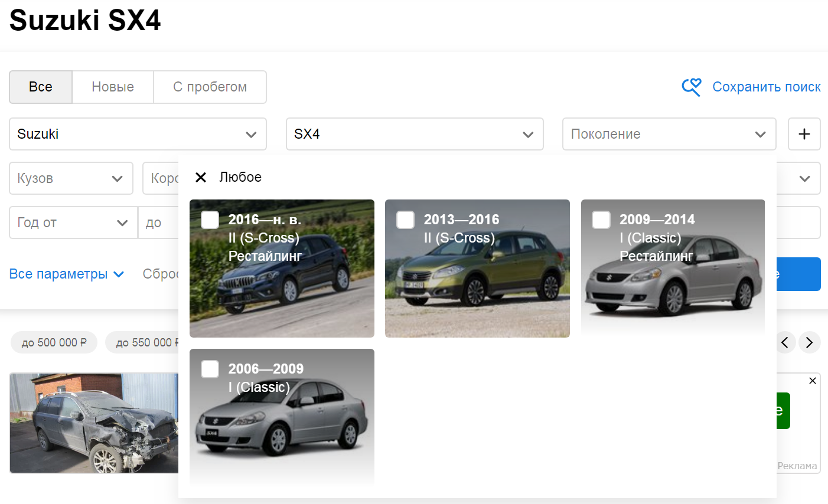Check the 2006—2009 I (Classic) generation box
Screen dimensions: 828x504
210,369
